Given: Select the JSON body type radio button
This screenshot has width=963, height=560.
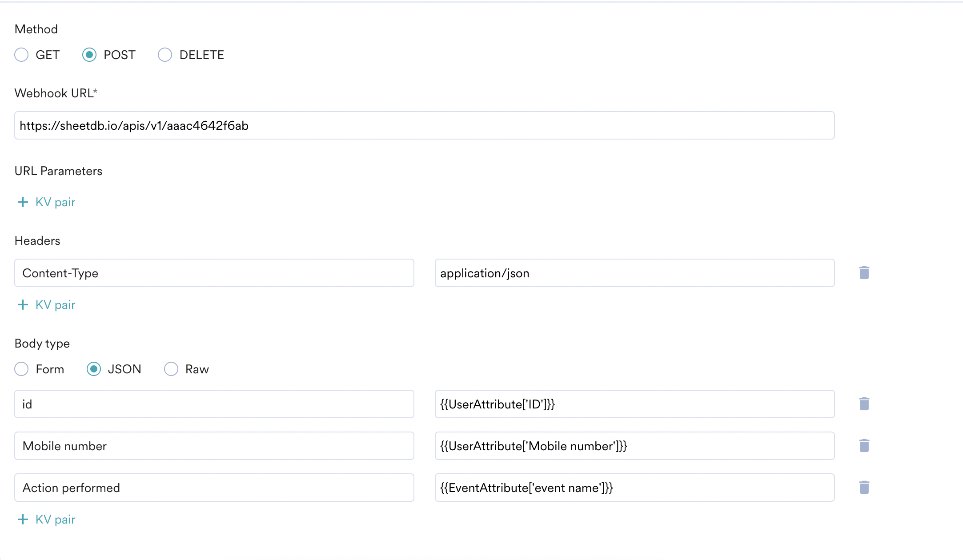Looking at the screenshot, I should point(93,369).
